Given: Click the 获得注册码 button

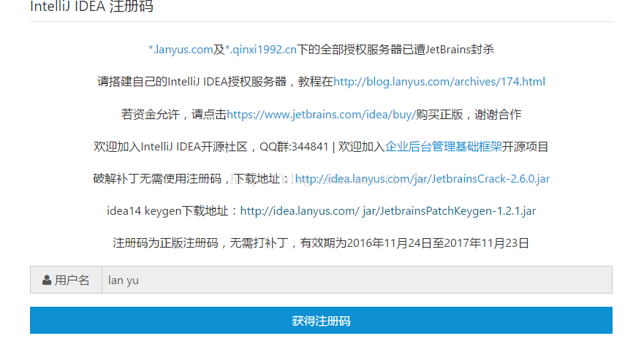Looking at the screenshot, I should click(x=321, y=320).
